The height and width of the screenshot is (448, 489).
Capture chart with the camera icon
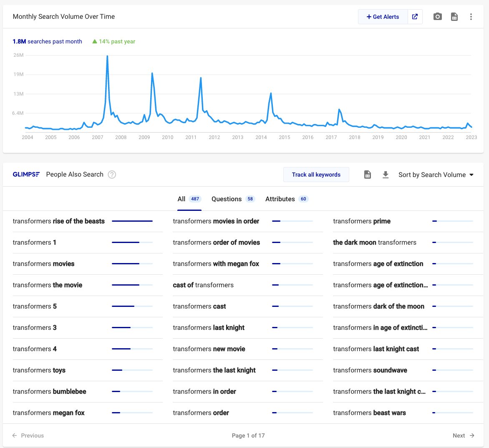438,17
